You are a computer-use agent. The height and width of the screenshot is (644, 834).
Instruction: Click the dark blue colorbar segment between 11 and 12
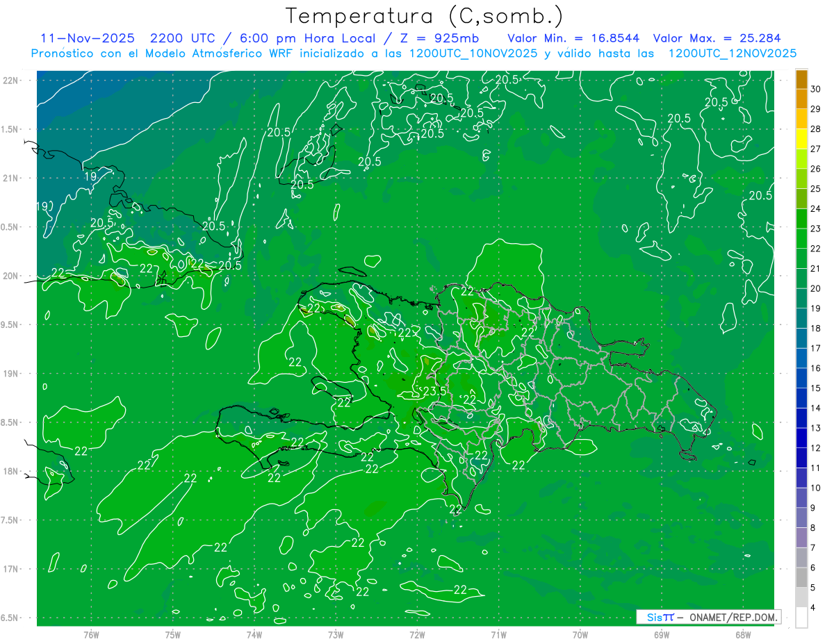801,459
